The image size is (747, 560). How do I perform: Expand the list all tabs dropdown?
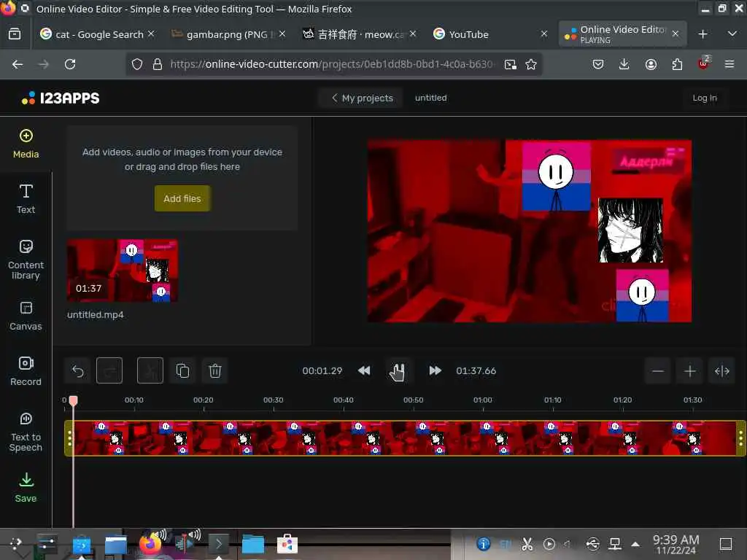tap(732, 34)
